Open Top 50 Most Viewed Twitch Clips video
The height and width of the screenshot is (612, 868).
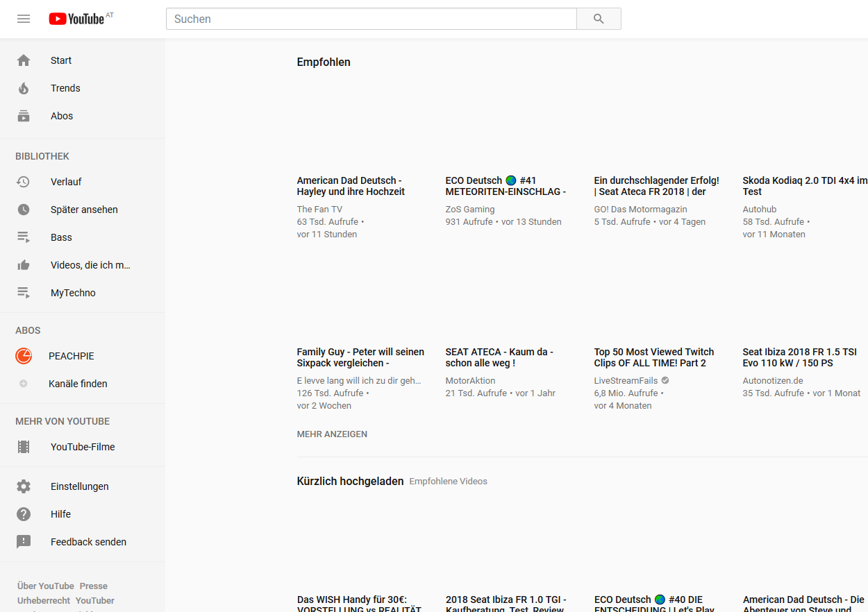pos(653,357)
